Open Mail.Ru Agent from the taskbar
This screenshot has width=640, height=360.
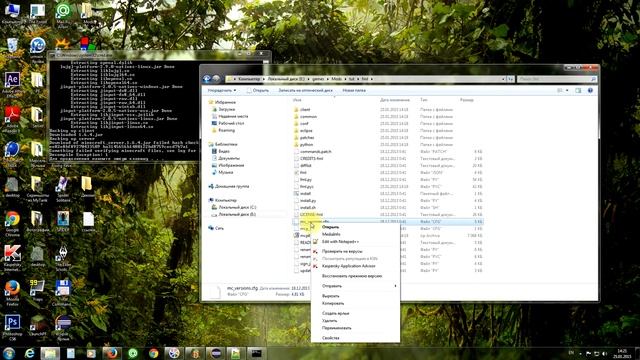click(133, 353)
